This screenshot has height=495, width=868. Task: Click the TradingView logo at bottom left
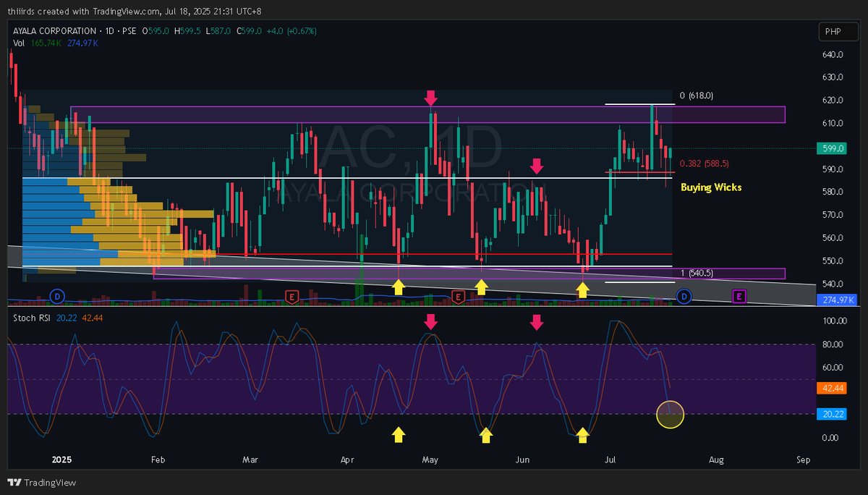click(42, 483)
